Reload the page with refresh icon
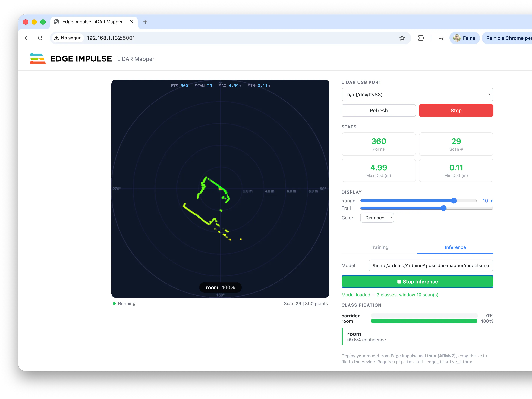This screenshot has height=399, width=532. point(40,38)
